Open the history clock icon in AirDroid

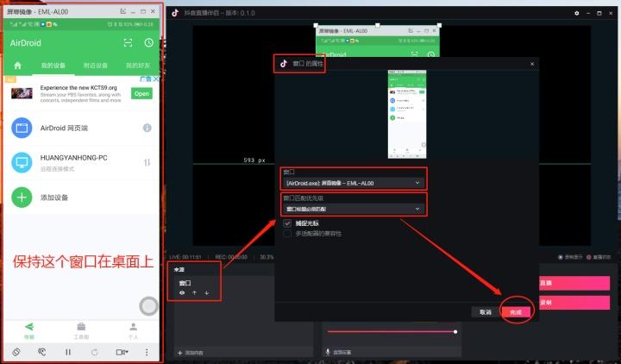pyautogui.click(x=149, y=43)
